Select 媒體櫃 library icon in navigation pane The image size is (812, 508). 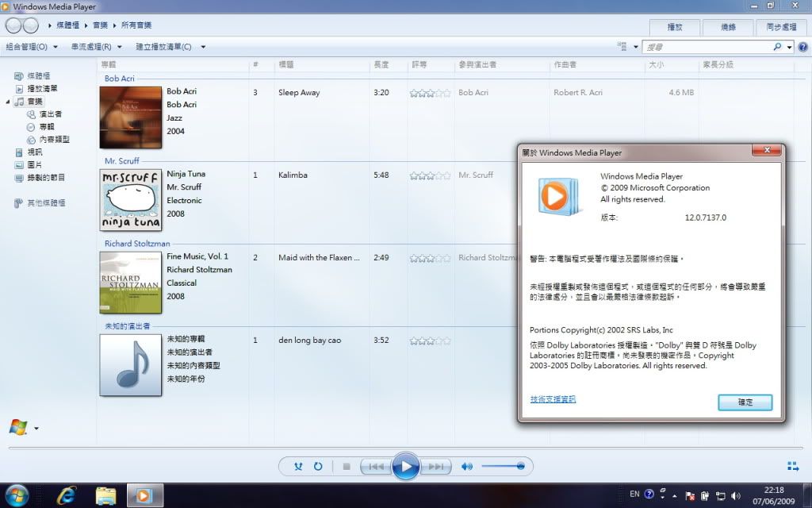tap(19, 76)
